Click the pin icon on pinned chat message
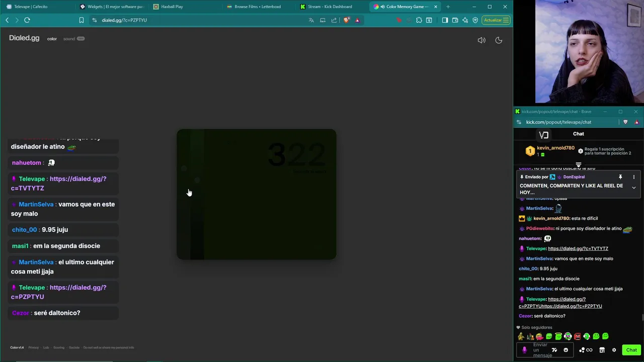 pos(620,177)
